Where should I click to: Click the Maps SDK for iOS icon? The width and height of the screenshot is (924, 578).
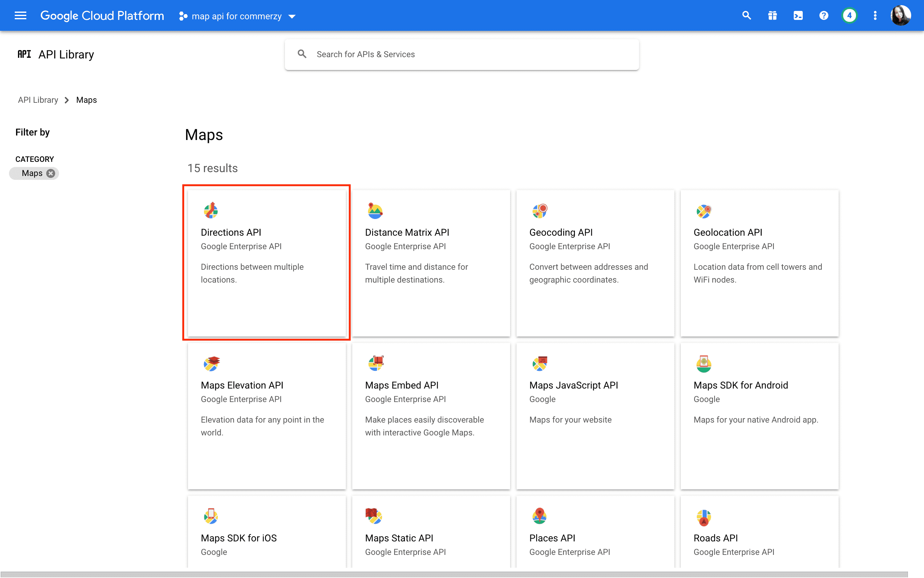[211, 516]
